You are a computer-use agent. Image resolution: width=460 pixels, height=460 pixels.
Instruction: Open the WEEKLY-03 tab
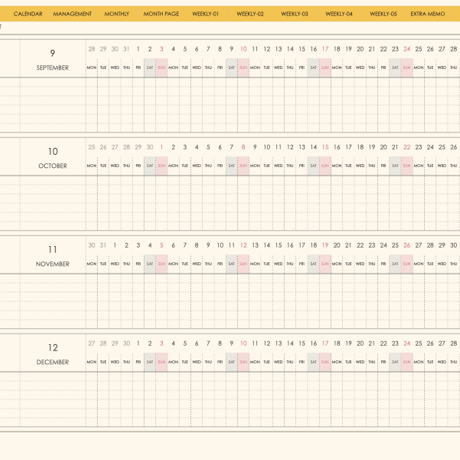pos(294,14)
